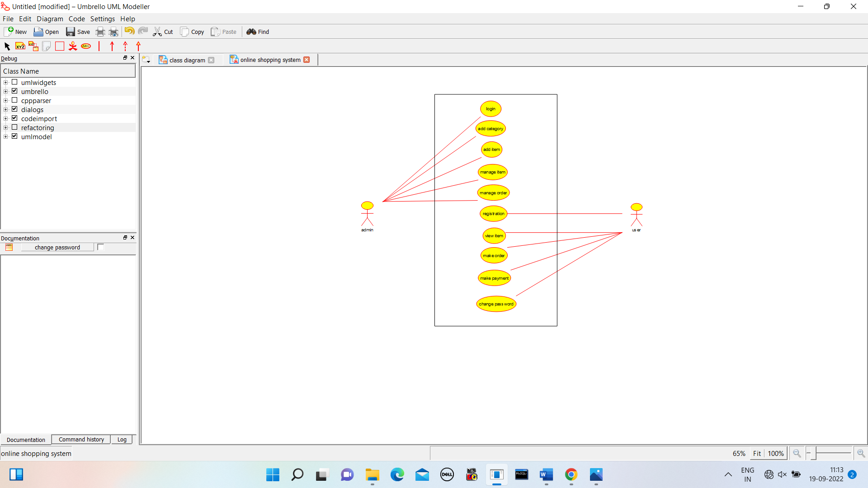The height and width of the screenshot is (488, 868).
Task: Expand the codeimport tree node
Action: pyautogui.click(x=6, y=119)
